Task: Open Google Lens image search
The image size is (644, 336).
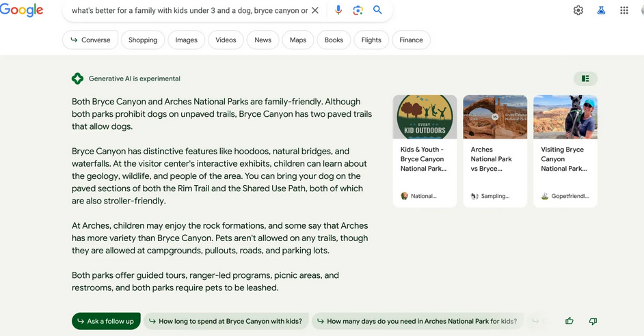Action: (x=358, y=10)
